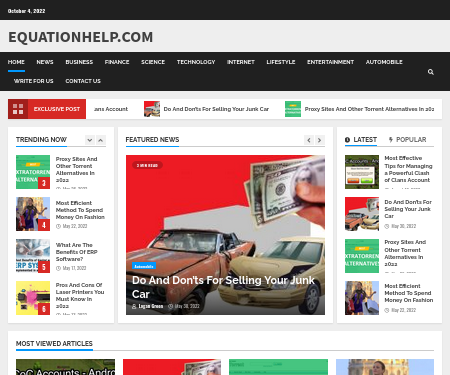Open Clash of Clans account article thumbnail
This screenshot has width=450, height=375.
coord(362,172)
